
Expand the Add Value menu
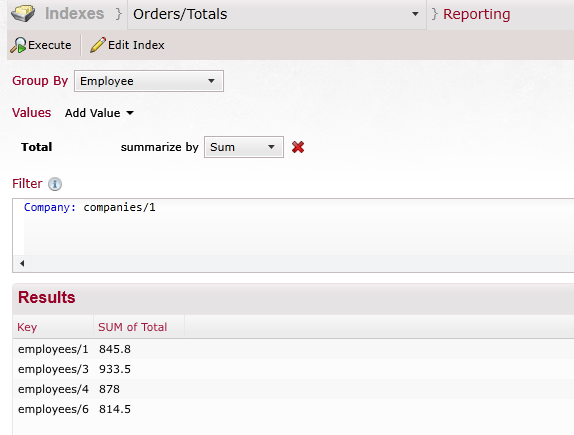(x=99, y=113)
